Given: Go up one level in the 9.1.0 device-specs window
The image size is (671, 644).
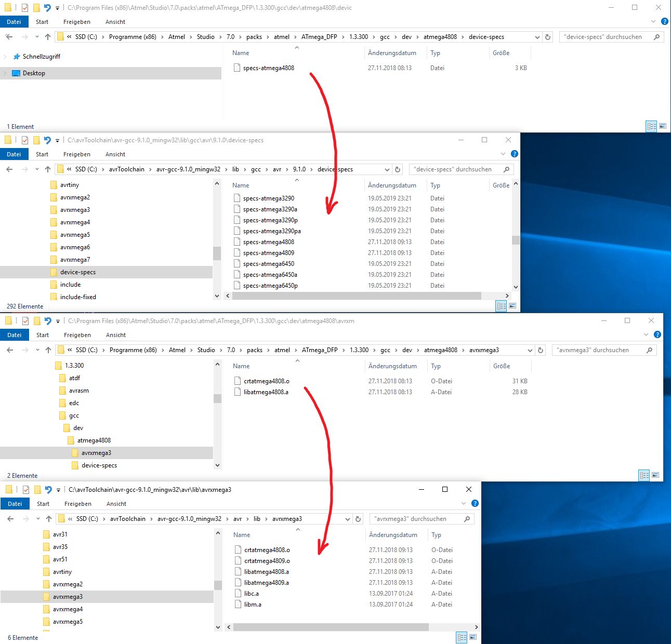Looking at the screenshot, I should (48, 169).
